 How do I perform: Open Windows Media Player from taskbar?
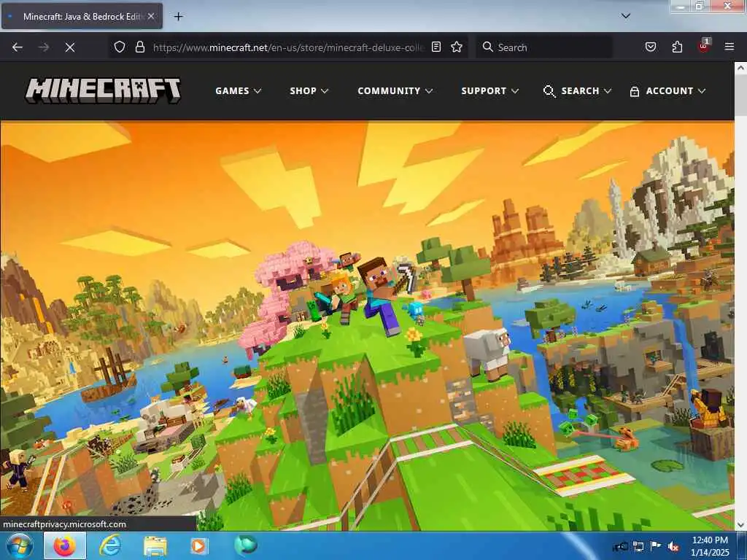[198, 546]
